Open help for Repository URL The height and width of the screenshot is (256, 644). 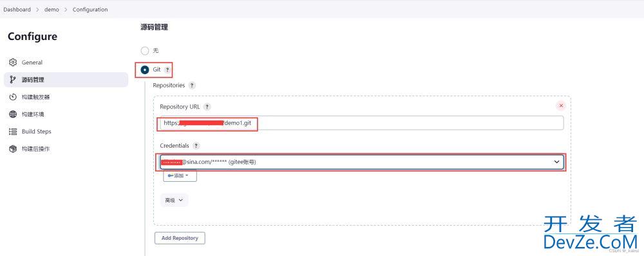point(207,107)
